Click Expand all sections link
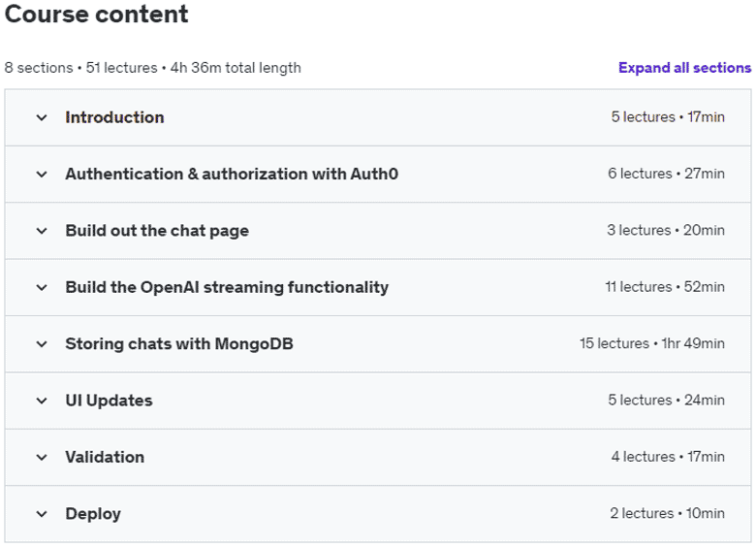This screenshot has height=547, width=756. point(684,68)
